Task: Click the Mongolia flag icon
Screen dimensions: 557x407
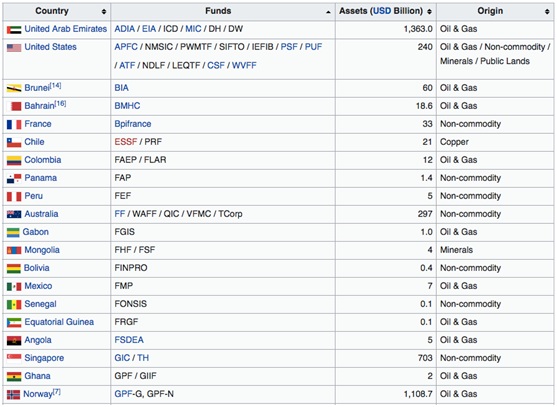Action: (x=14, y=251)
